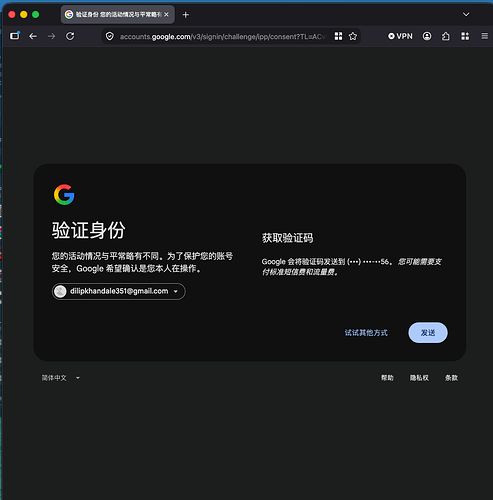Open the 隐私权 privacy link

tap(419, 378)
